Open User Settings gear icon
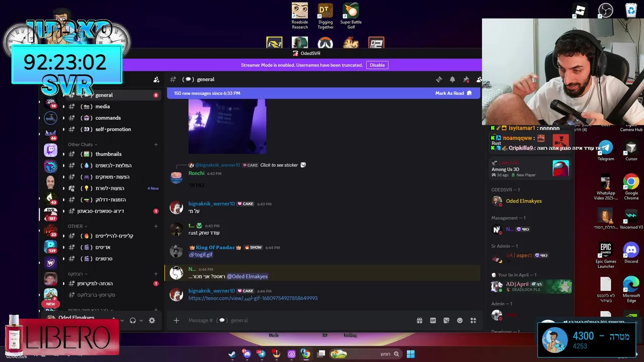The image size is (644, 362). (152, 320)
